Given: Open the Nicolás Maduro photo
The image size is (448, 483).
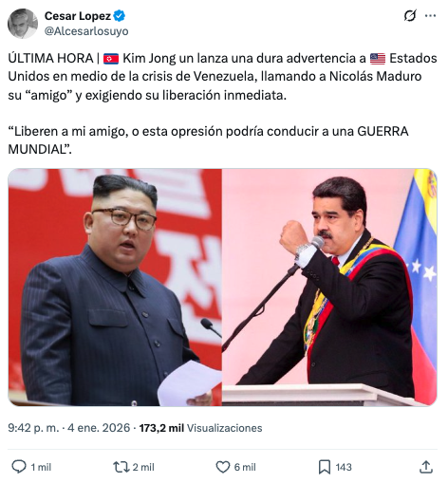Looking at the screenshot, I should [x=329, y=288].
